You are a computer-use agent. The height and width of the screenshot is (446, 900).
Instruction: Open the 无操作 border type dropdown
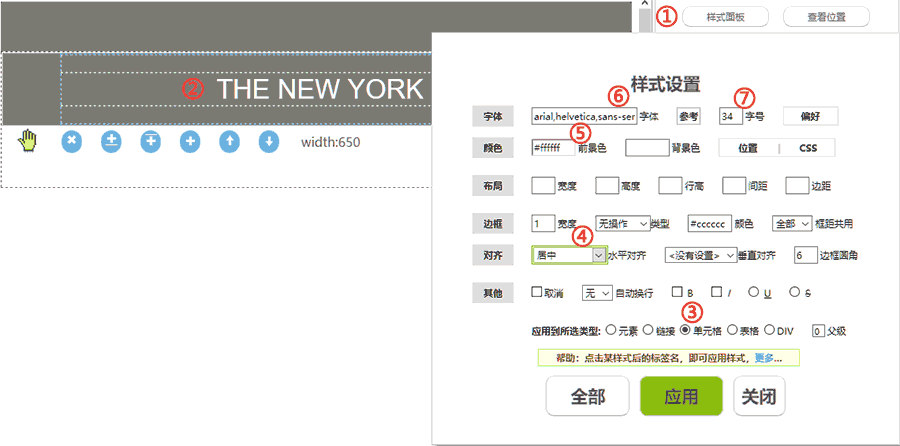(x=623, y=223)
